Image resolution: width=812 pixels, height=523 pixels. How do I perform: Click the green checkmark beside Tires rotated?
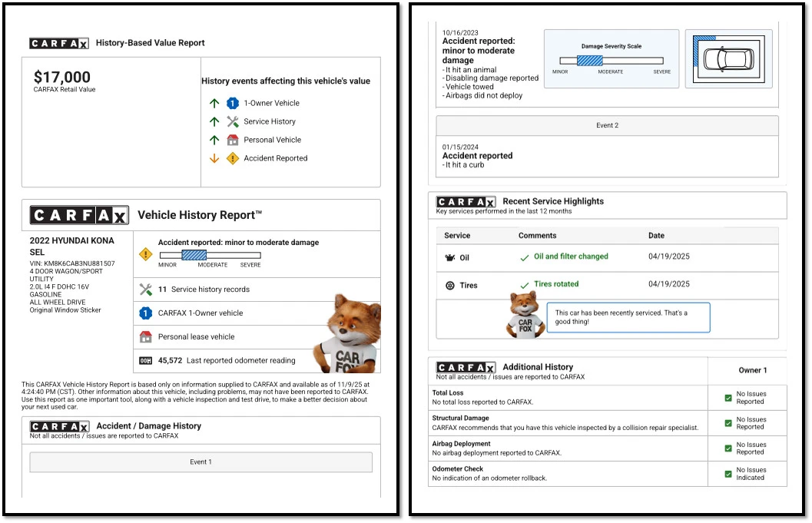(x=524, y=285)
